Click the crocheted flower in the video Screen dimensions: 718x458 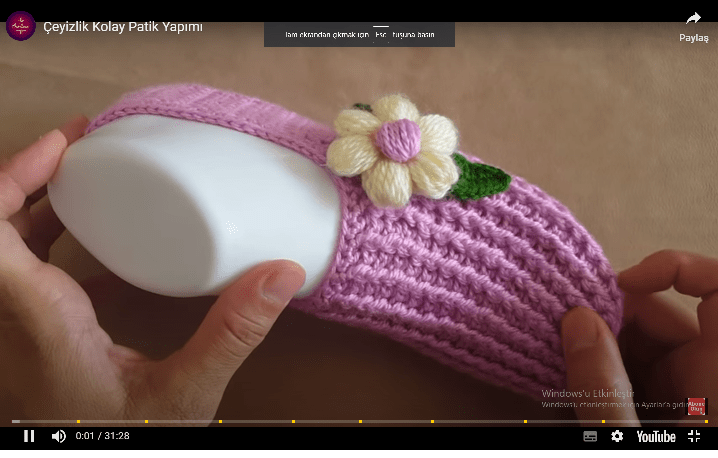pos(394,148)
